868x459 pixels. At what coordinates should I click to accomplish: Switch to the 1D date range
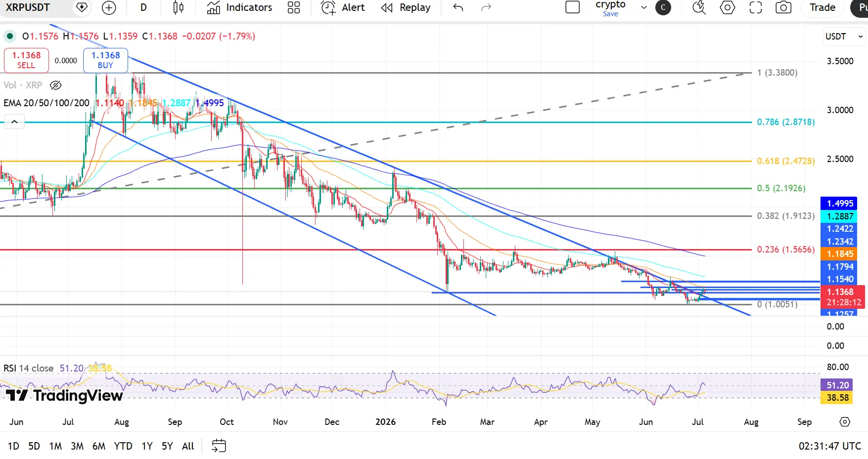point(13,446)
